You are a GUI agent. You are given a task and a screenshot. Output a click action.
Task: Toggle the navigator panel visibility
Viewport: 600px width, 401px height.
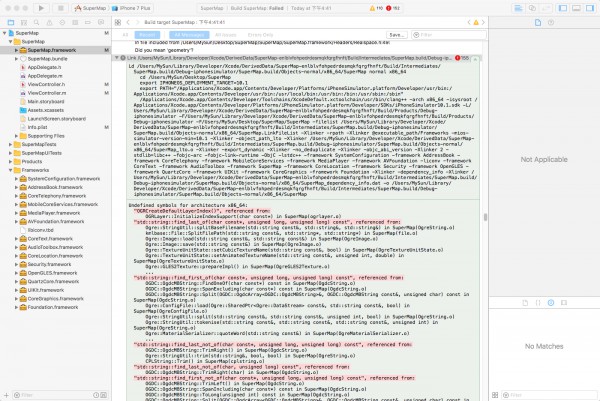563,8
